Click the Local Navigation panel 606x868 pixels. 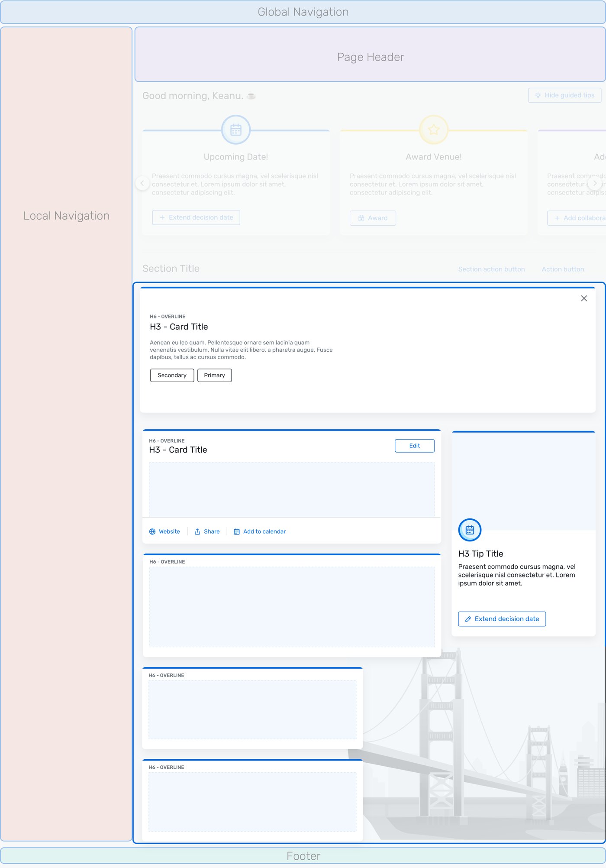pos(66,434)
